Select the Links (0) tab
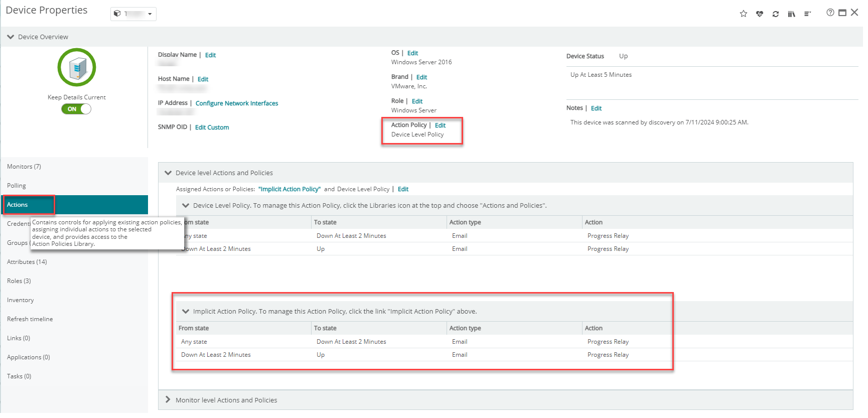 [x=74, y=338]
